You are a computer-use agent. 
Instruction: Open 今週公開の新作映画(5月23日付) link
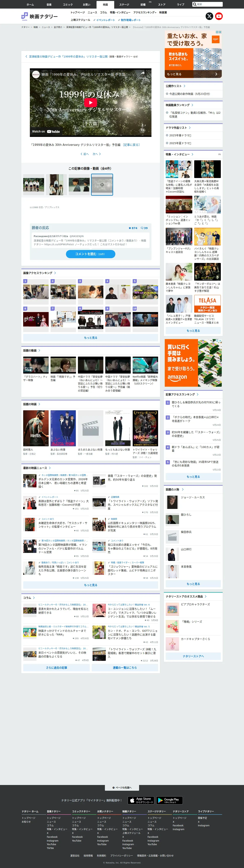point(189,94)
